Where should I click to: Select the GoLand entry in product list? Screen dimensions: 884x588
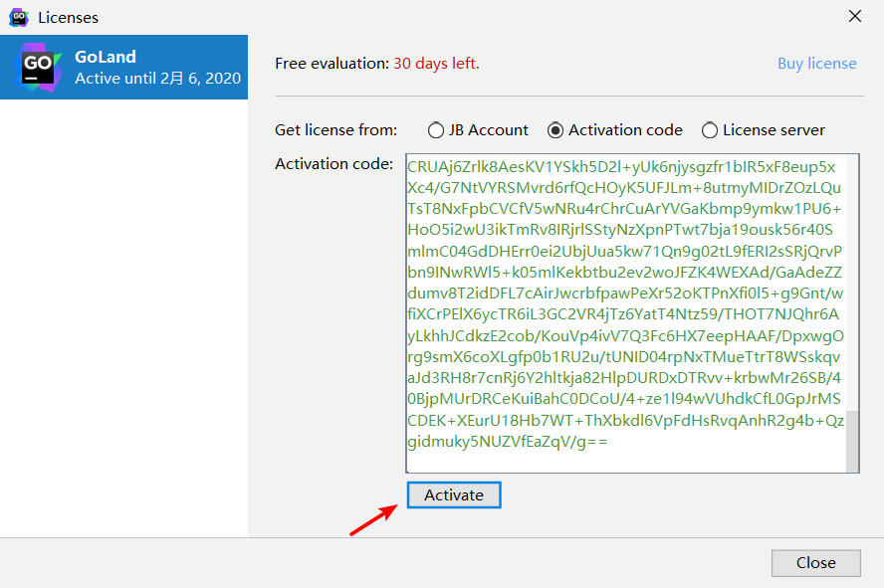coord(124,67)
